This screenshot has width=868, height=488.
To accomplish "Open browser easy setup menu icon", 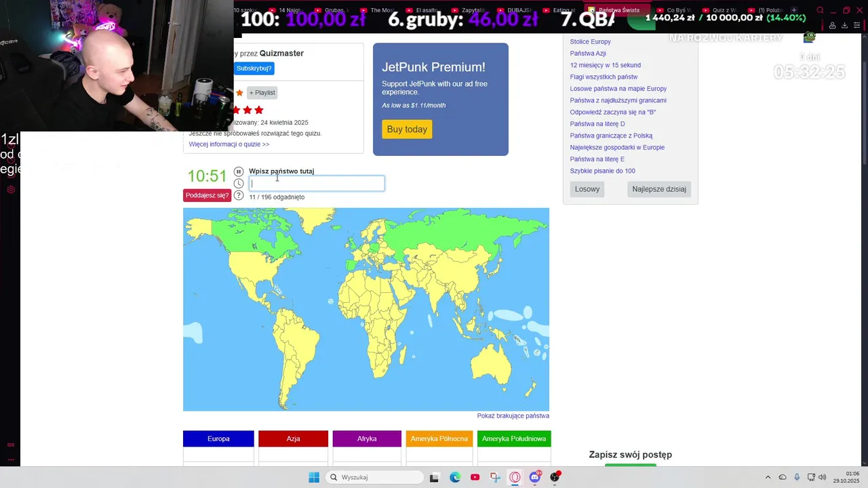I will [856, 25].
